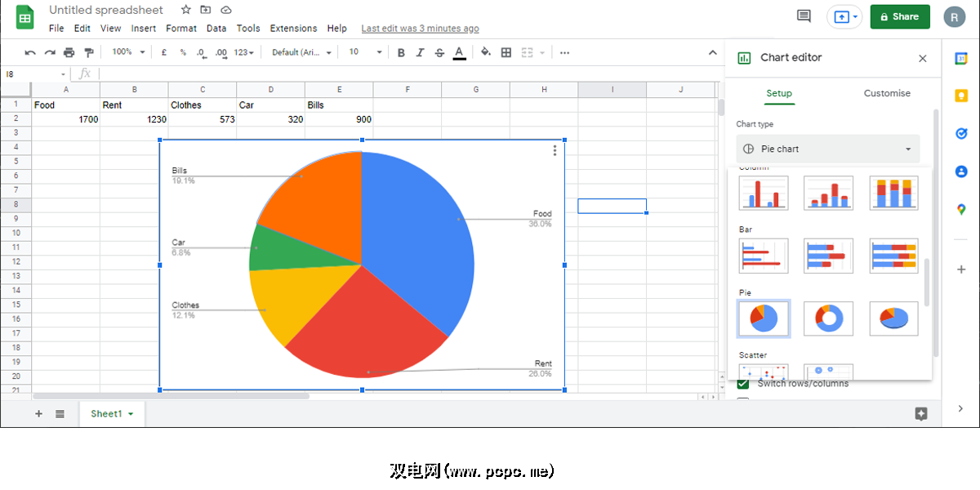Star the Untitled spreadsheet

tap(186, 10)
